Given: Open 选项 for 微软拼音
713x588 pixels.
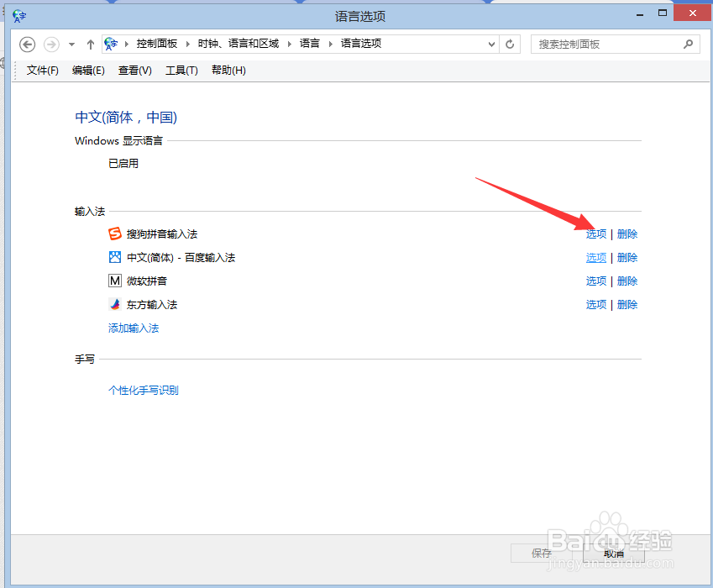Looking at the screenshot, I should 595,281.
